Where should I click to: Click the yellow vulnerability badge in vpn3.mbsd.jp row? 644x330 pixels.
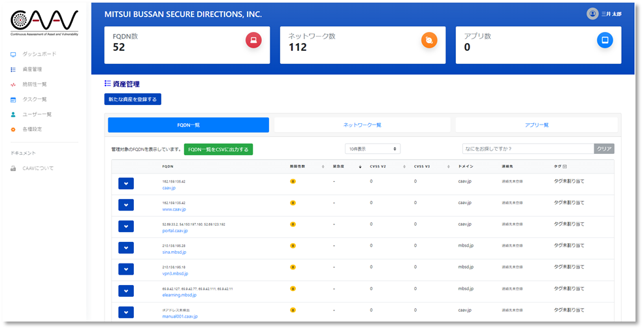pos(293,267)
